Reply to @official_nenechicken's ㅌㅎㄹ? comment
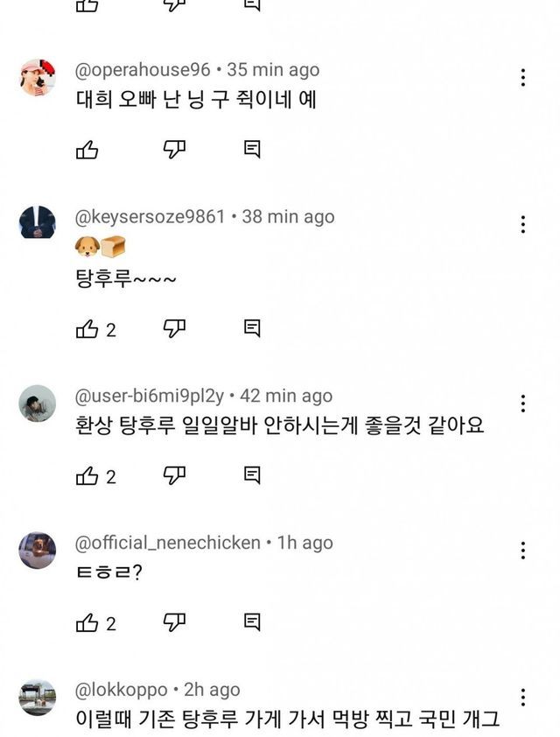 pos(252,623)
